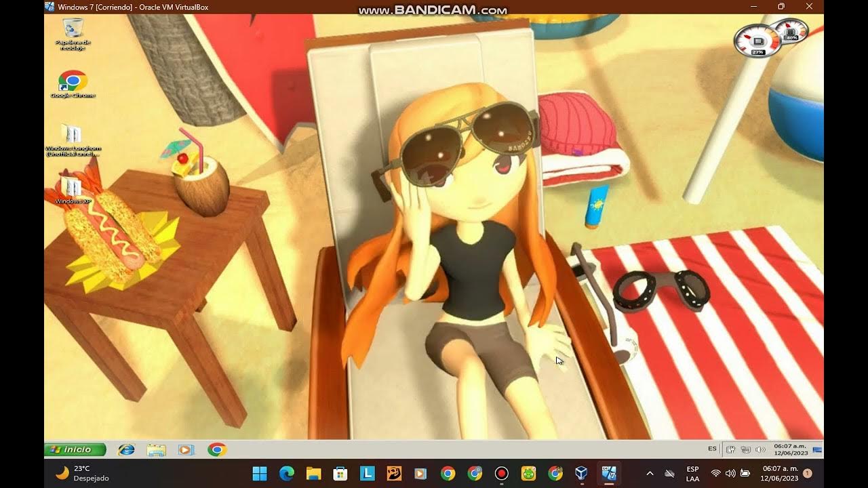Open the volume icon in Windows 7 tray
The height and width of the screenshot is (488, 868).
pyautogui.click(x=760, y=449)
